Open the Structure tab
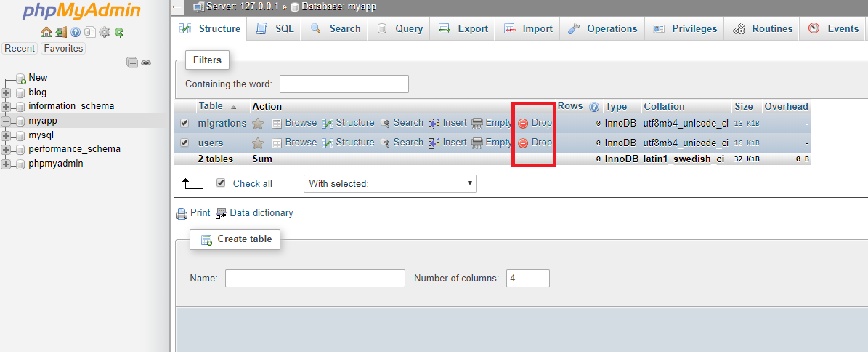Image resolution: width=868 pixels, height=352 pixels. tap(211, 29)
